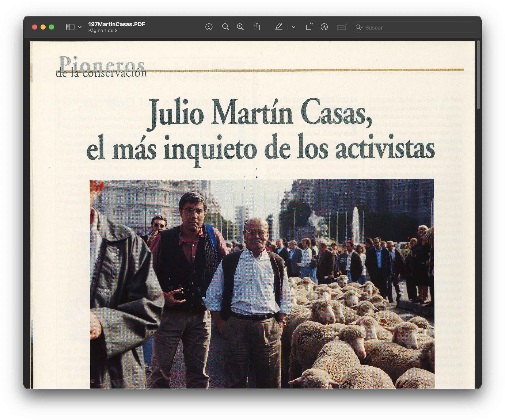505x420 pixels.
Task: Open the Share menu
Action: pos(257,27)
